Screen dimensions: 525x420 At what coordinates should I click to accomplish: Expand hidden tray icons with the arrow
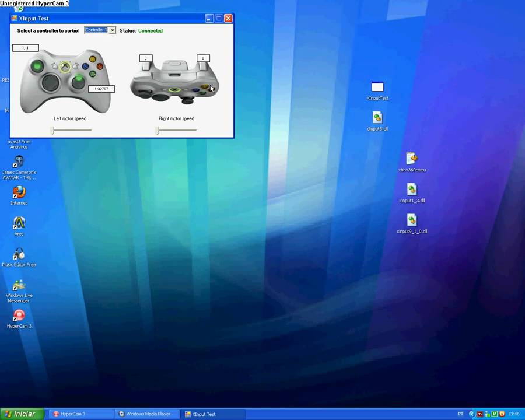pos(472,414)
